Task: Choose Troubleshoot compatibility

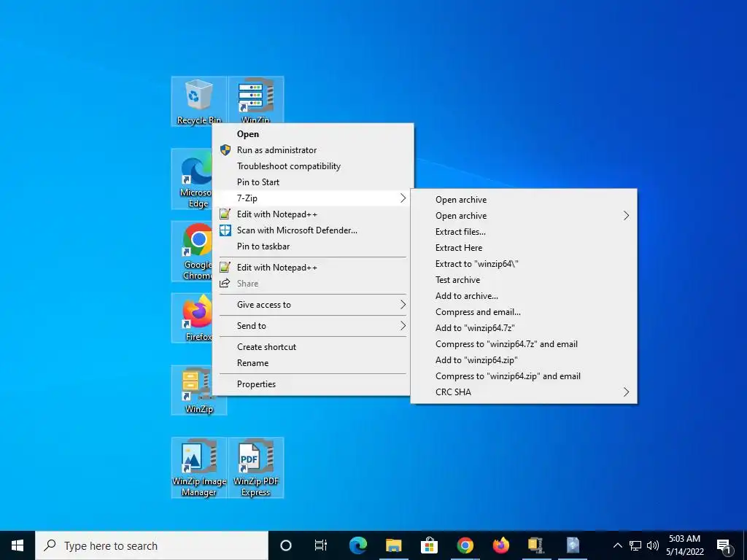Action: click(312, 166)
